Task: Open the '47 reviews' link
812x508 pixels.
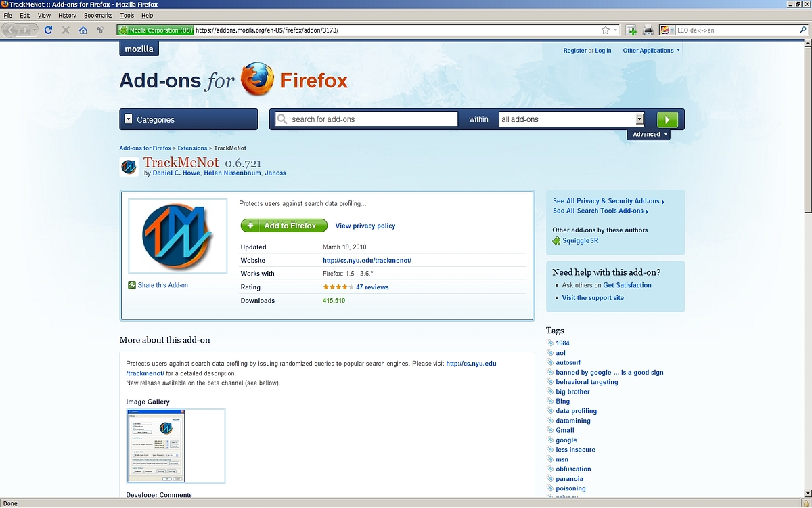Action: coord(372,287)
